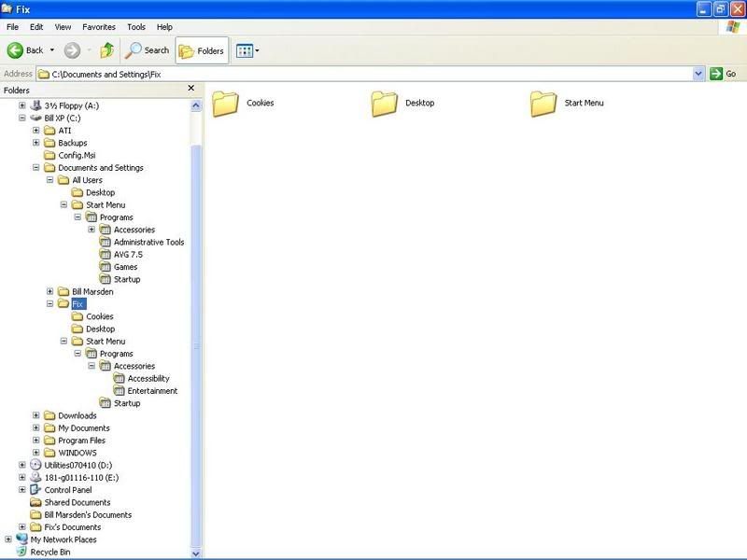Select AVG 7.5 in folder tree
Image resolution: width=747 pixels, height=560 pixels.
coord(126,255)
